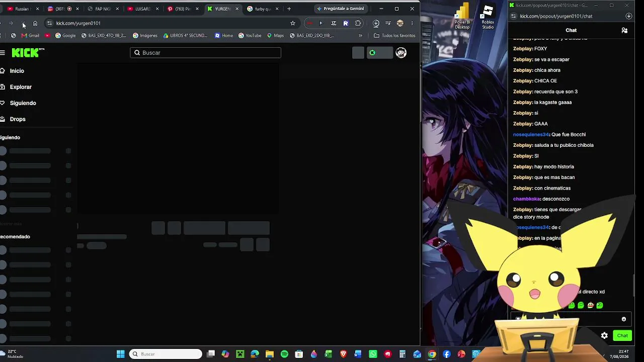Open Power BI Desktop shortcut
Viewport: 644px width, 362px height.
tap(462, 17)
